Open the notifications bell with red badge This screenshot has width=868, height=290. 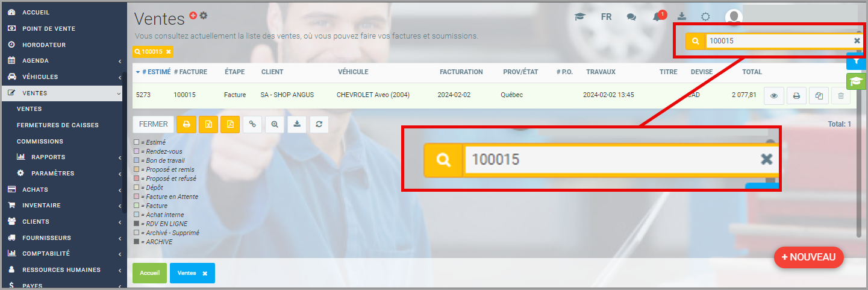coord(657,17)
